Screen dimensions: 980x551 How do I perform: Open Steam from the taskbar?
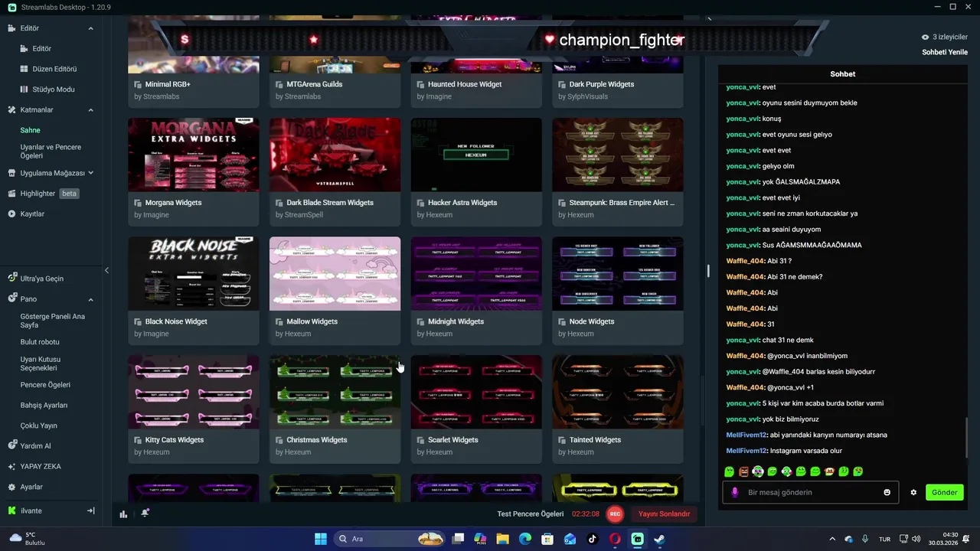point(659,539)
